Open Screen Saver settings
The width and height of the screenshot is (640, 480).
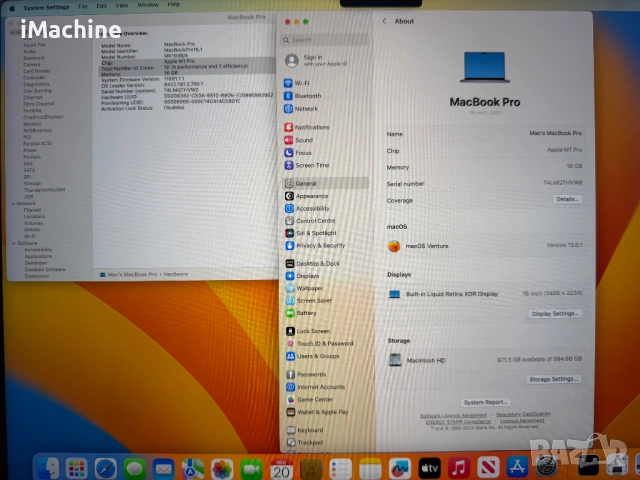point(309,300)
